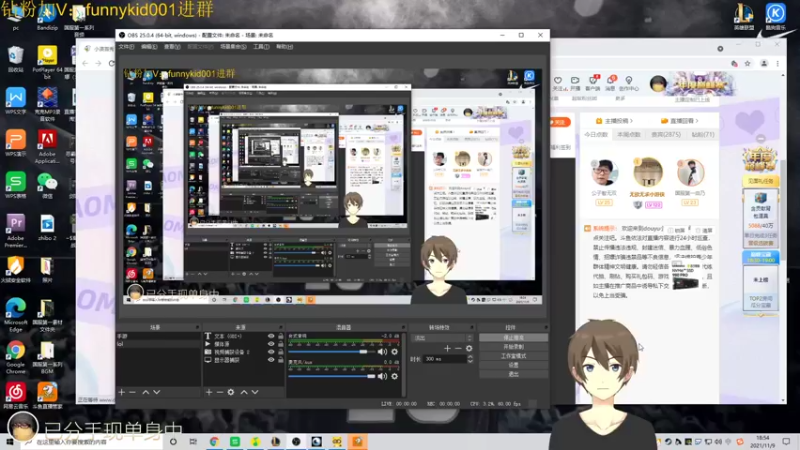Viewport: 800px width, 450px height.
Task: Open 编辑(E) menu in OBS
Action: coord(149,46)
